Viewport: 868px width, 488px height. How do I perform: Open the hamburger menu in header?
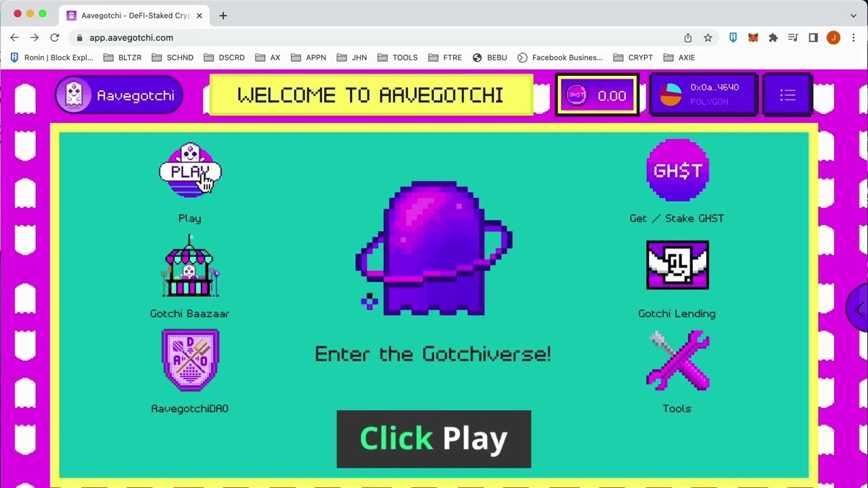coord(787,95)
